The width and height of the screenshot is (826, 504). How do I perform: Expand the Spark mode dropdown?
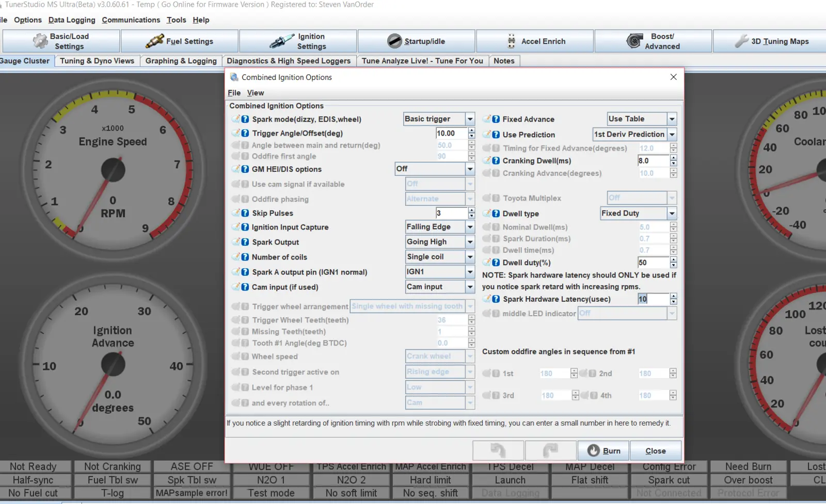pos(470,119)
